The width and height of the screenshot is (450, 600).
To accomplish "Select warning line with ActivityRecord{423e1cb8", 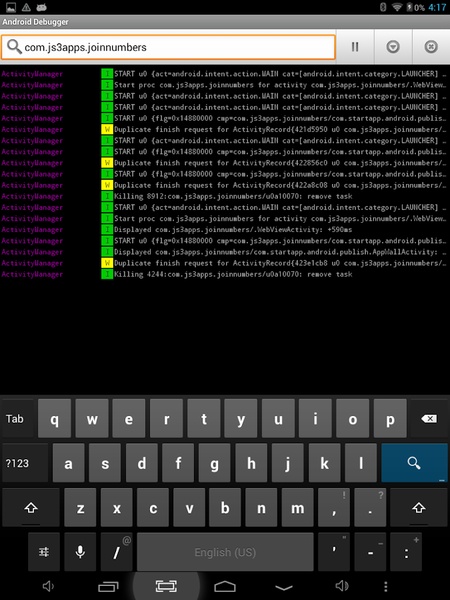I will coord(225,263).
